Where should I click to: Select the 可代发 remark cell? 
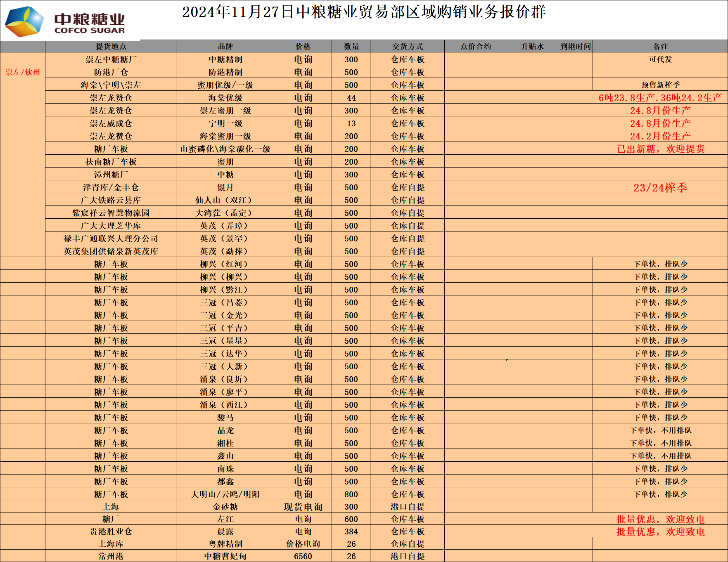pos(660,59)
